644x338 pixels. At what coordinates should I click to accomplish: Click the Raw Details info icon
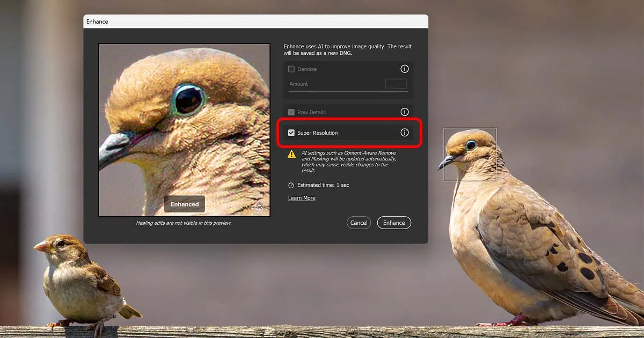pos(405,112)
